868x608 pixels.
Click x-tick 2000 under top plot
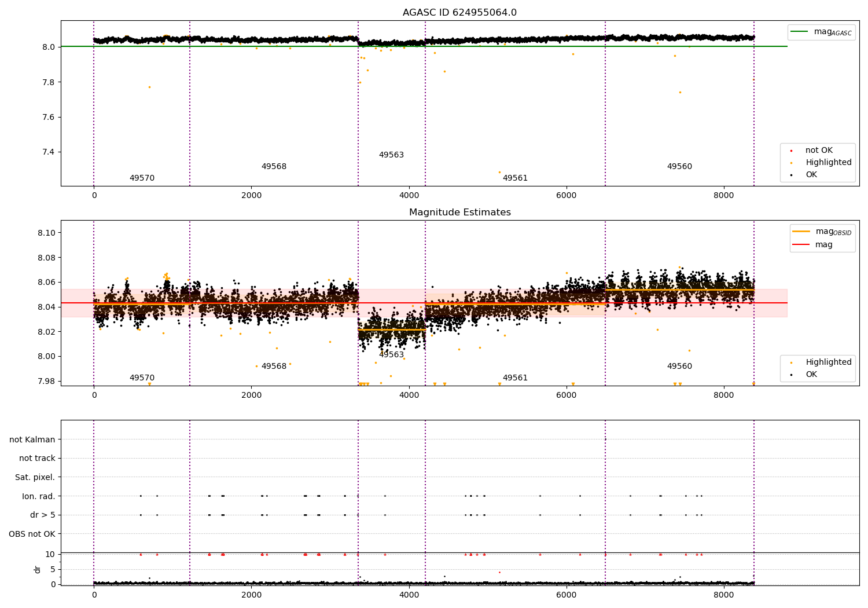point(251,195)
